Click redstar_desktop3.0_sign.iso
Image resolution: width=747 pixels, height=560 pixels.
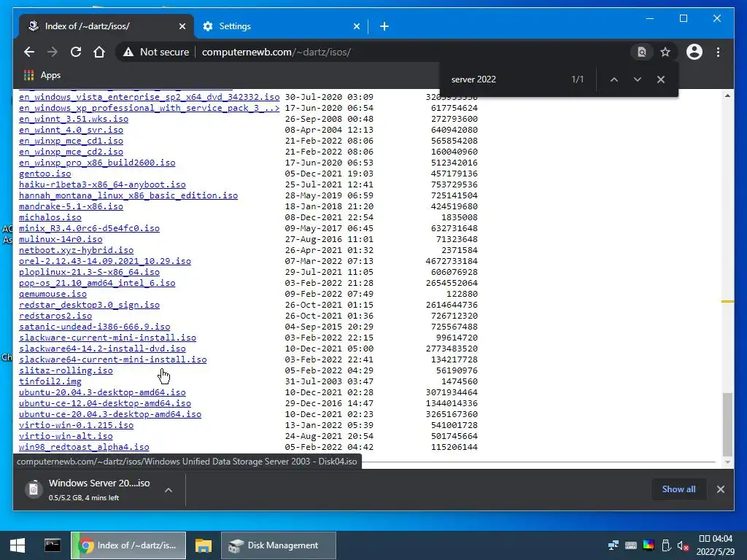pyautogui.click(x=89, y=306)
